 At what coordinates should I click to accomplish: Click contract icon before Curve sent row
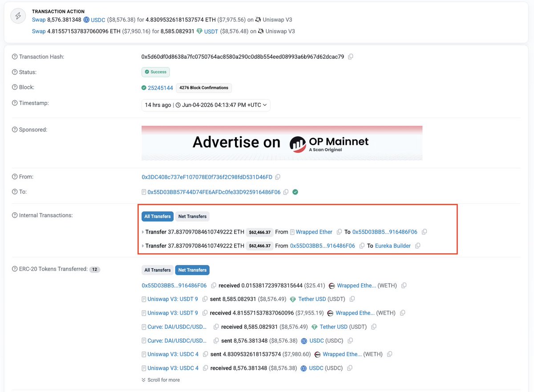point(144,341)
